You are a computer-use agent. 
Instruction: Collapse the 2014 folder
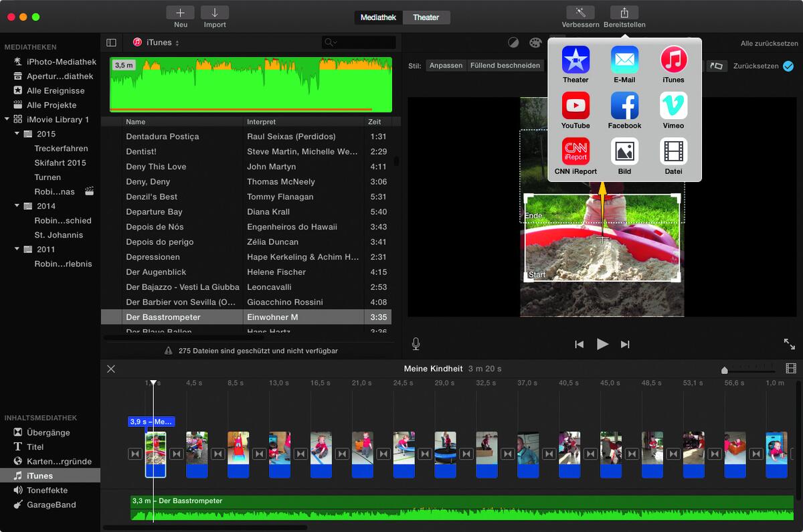pos(17,206)
